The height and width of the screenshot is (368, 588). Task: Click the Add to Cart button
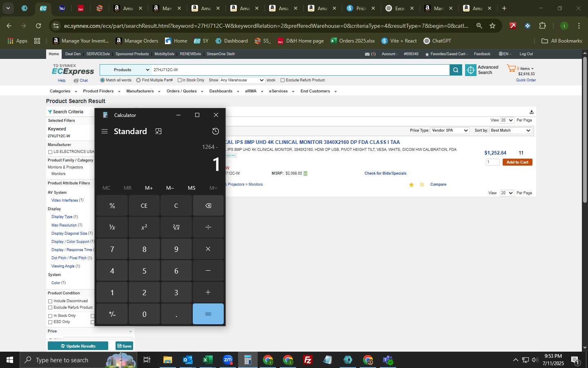click(x=517, y=162)
